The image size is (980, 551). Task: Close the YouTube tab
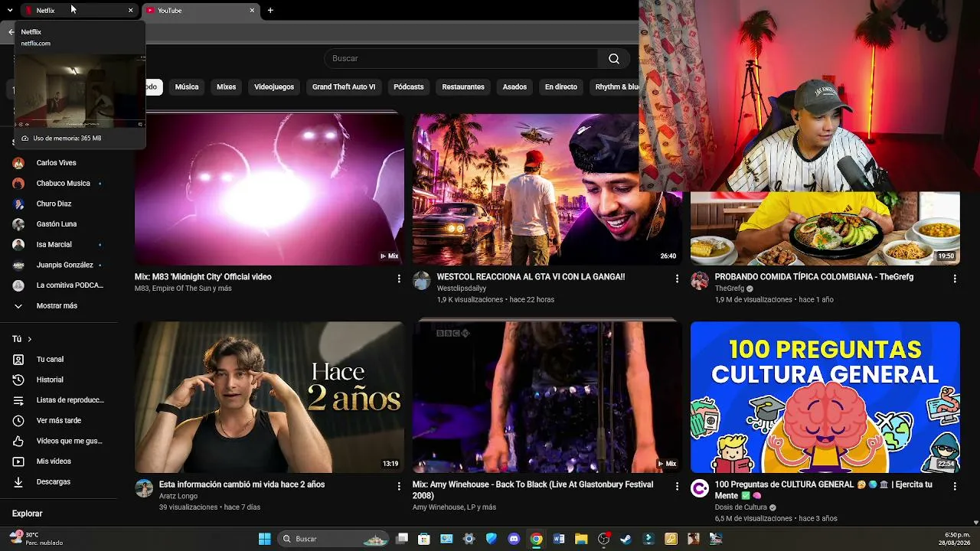252,11
